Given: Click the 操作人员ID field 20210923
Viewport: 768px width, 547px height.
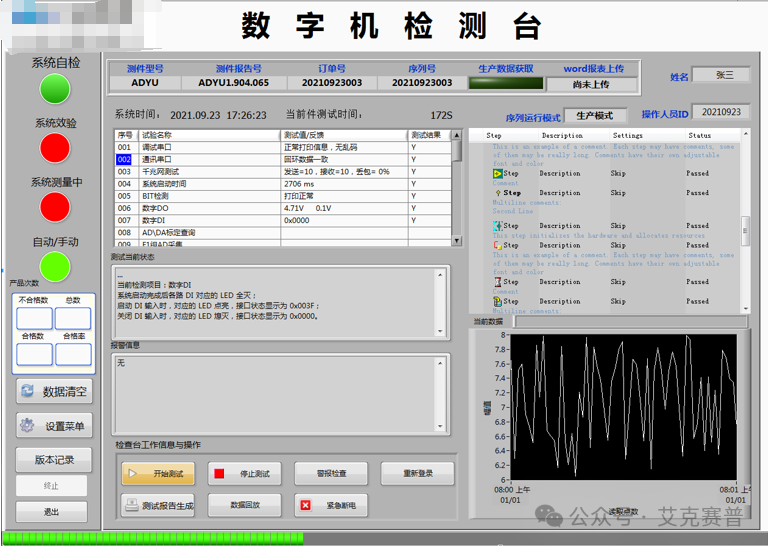Looking at the screenshot, I should click(x=720, y=112).
